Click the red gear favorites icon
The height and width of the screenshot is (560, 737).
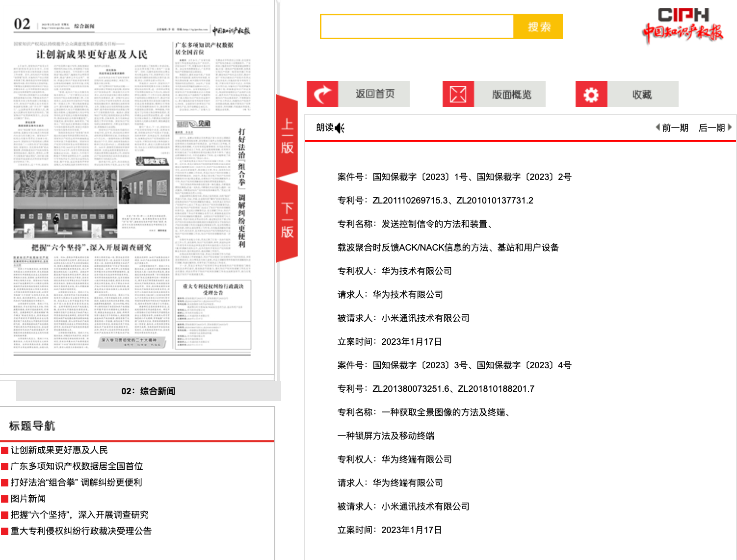click(x=591, y=94)
